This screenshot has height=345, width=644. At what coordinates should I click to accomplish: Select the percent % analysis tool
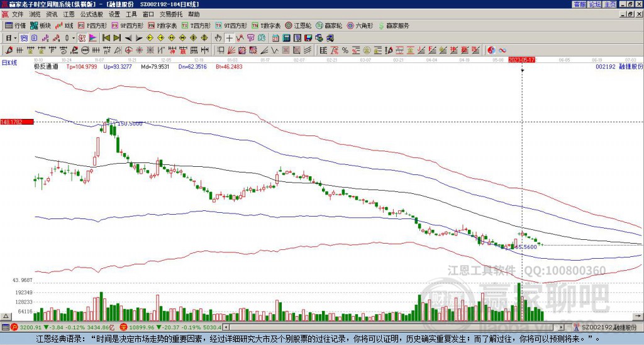pos(345,50)
